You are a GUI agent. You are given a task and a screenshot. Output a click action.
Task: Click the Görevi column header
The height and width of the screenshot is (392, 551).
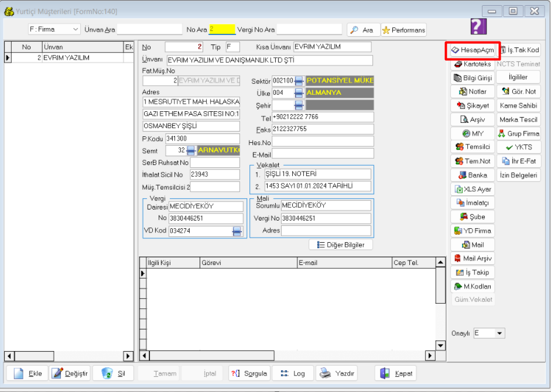[249, 263]
